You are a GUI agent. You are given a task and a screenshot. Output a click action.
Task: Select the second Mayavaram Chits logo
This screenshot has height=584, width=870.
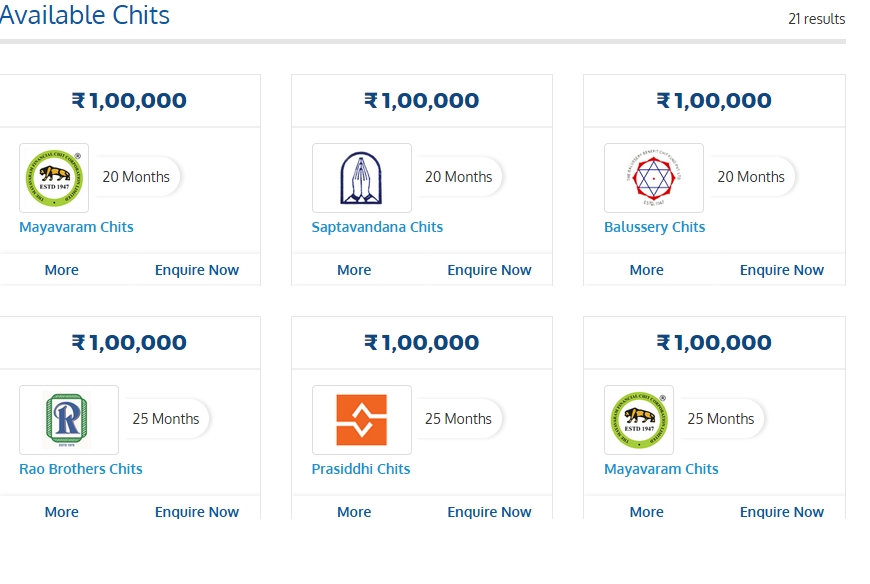[638, 419]
